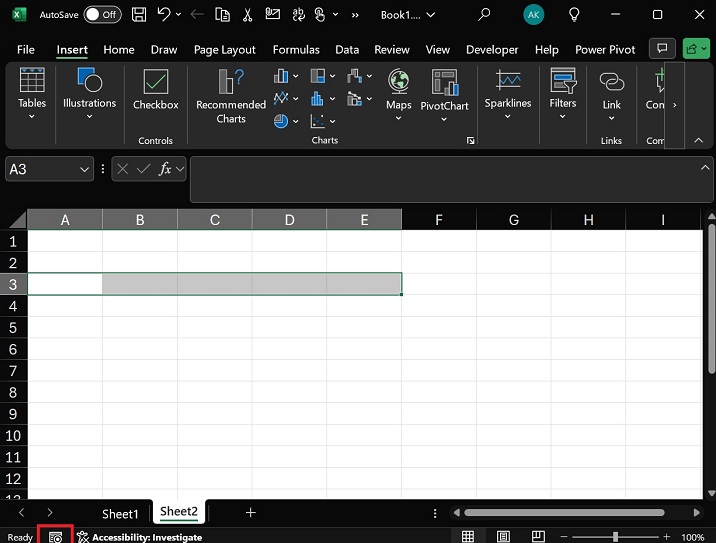Open the Formulas ribbon tab
Image resolution: width=716 pixels, height=543 pixels.
point(296,50)
